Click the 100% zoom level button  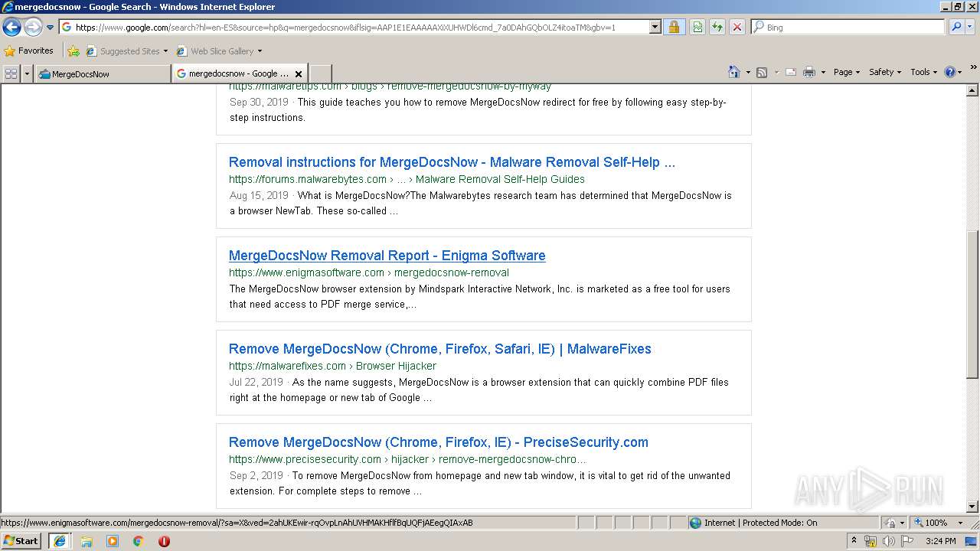coord(930,523)
